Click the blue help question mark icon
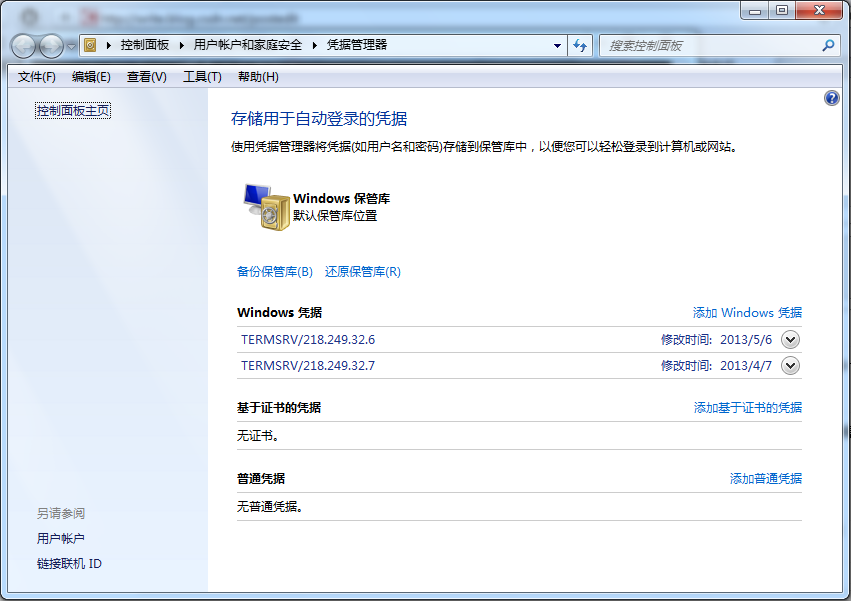Screen dimensions: 851x601 831,98
